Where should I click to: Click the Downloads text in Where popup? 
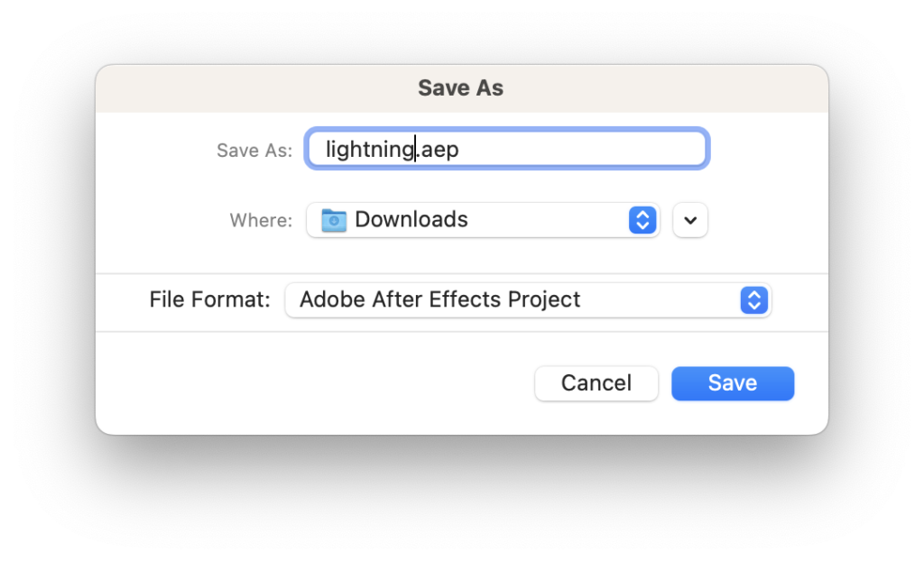tap(411, 219)
